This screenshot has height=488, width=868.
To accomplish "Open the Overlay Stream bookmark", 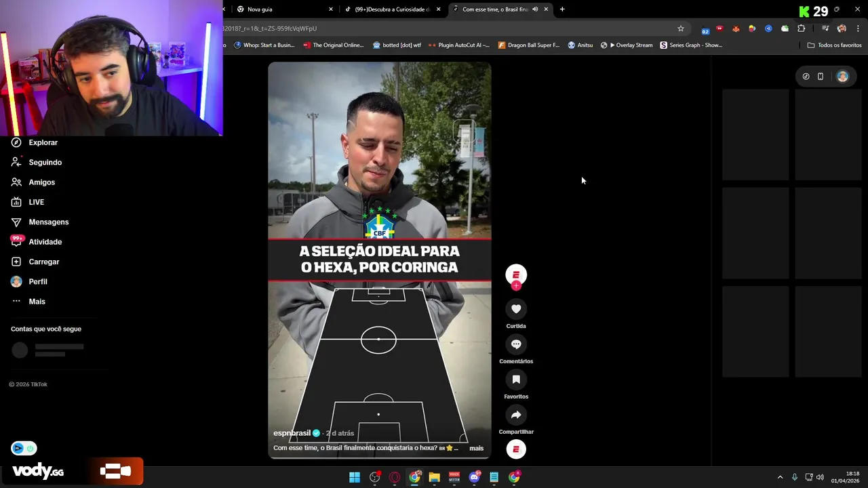I will pos(627,45).
